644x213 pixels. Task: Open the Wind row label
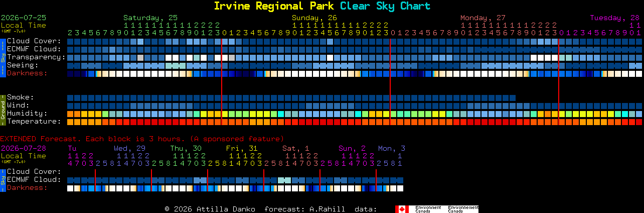coord(18,105)
